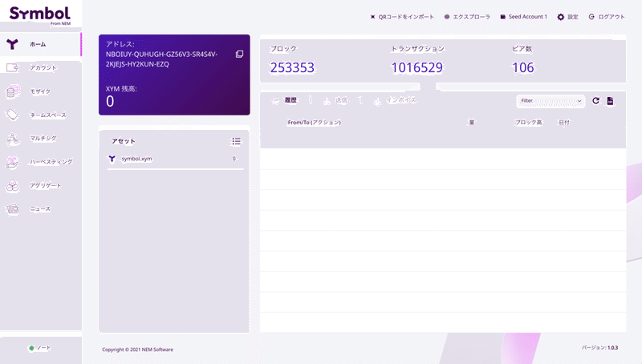Select the ハーベスティング menu item

pyautogui.click(x=51, y=162)
